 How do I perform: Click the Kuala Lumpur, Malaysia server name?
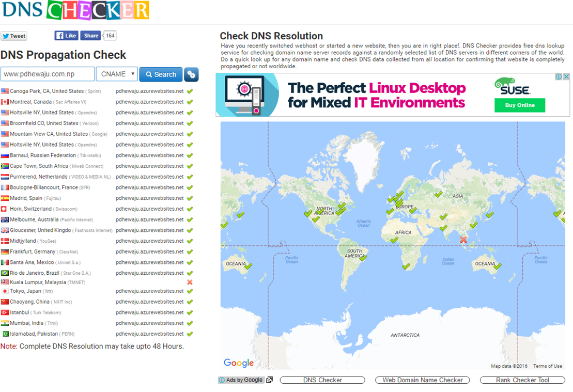[38, 283]
